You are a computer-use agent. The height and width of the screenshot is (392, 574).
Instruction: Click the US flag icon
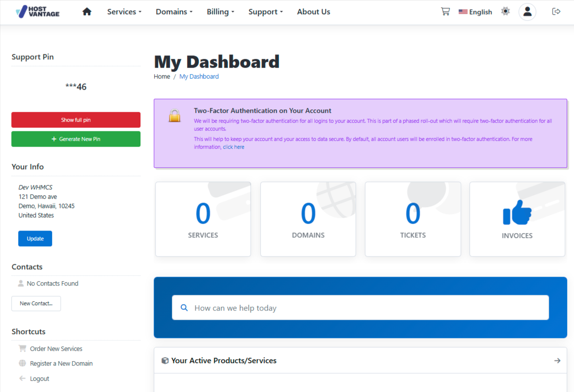463,12
